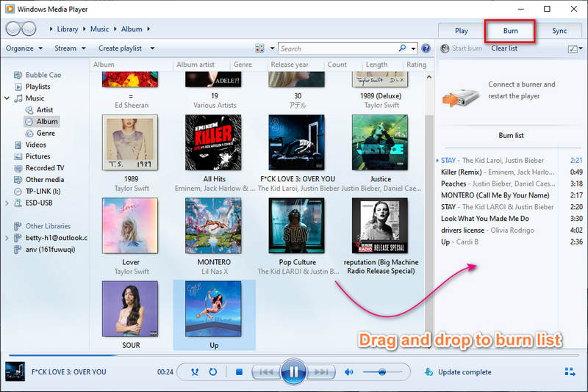
Task: Stop playback with the square button
Action: pos(239,371)
